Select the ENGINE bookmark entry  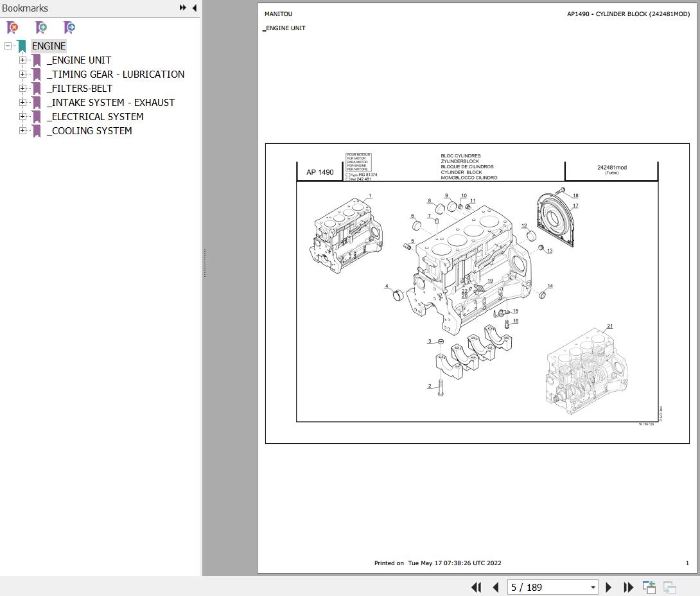click(49, 46)
